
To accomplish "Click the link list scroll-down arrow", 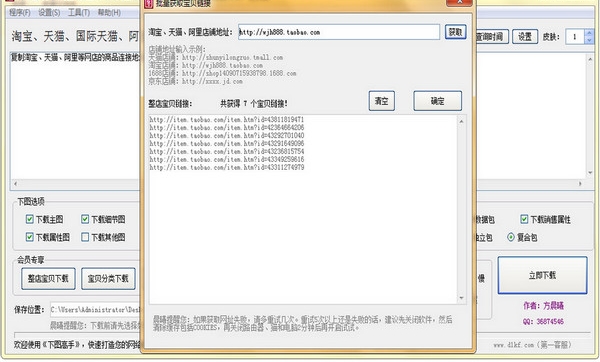I will point(461,298).
